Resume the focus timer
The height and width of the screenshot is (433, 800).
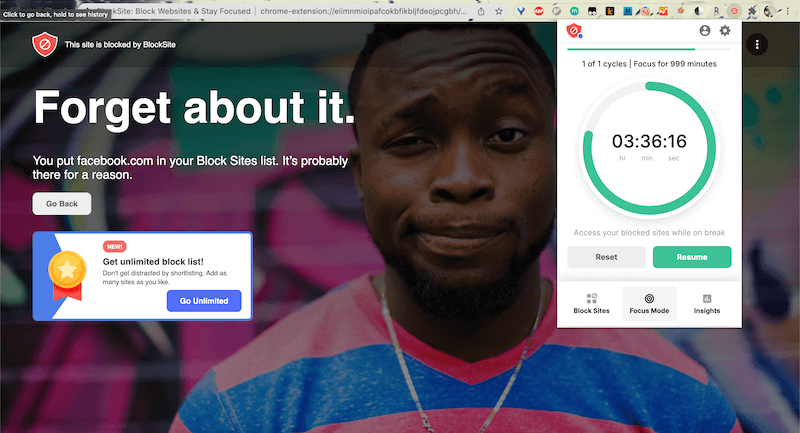pos(692,257)
